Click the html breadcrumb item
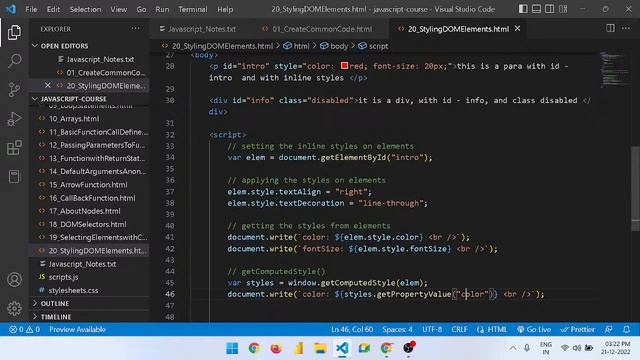This screenshot has width=640, height=360. [296, 46]
